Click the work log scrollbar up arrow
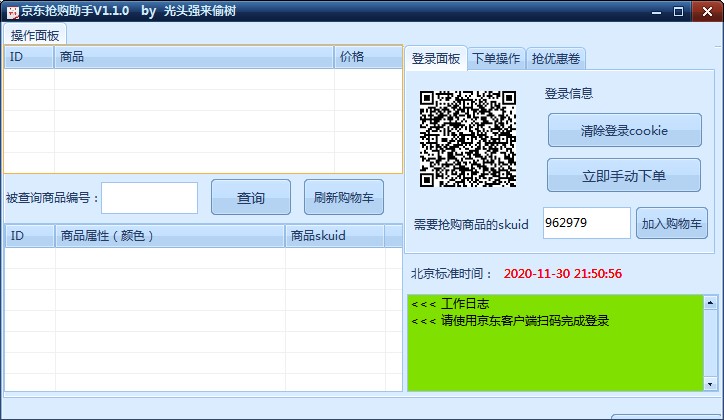724x420 pixels. pyautogui.click(x=711, y=301)
